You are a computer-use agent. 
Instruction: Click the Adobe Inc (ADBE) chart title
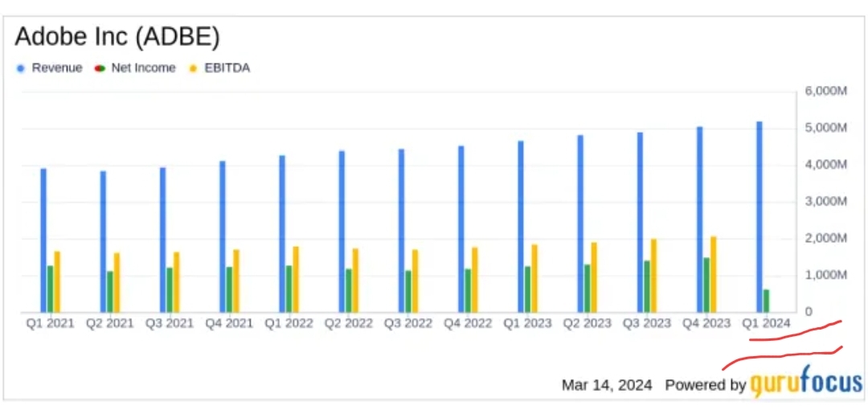point(117,36)
